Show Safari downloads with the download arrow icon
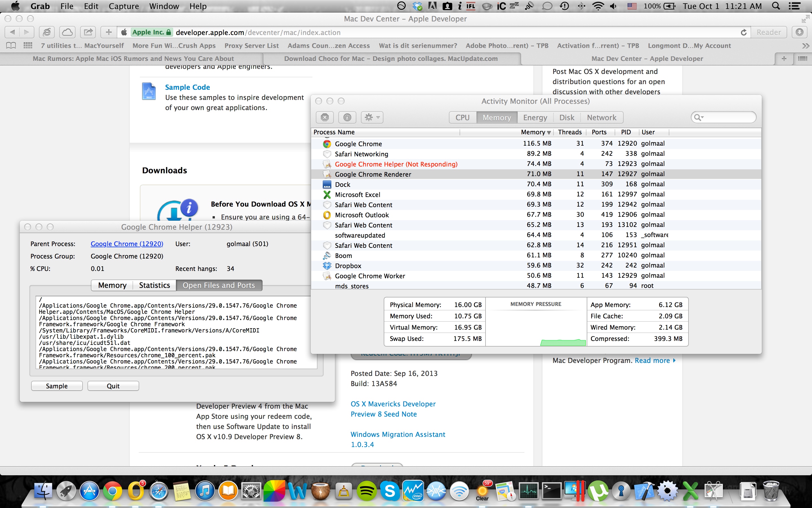Image resolution: width=812 pixels, height=508 pixels. (x=800, y=32)
